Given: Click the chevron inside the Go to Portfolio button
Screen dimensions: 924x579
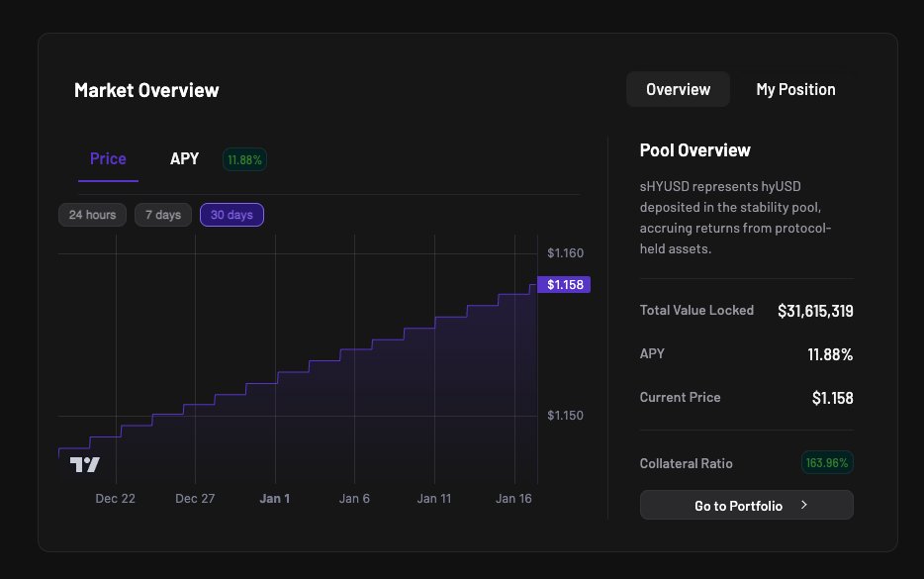Looking at the screenshot, I should pyautogui.click(x=802, y=505).
